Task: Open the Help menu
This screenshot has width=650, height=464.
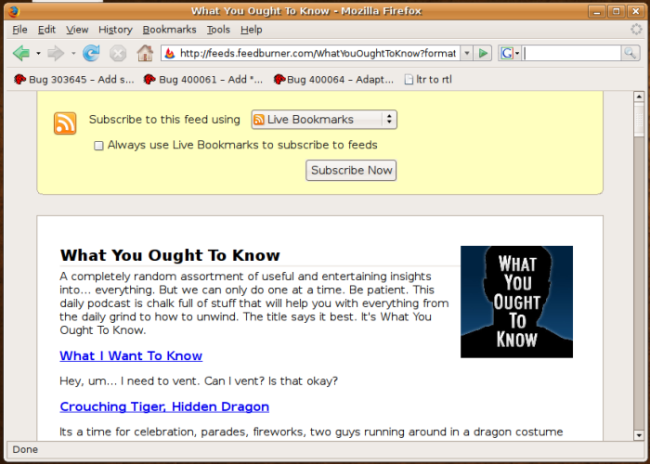Action: tap(251, 30)
